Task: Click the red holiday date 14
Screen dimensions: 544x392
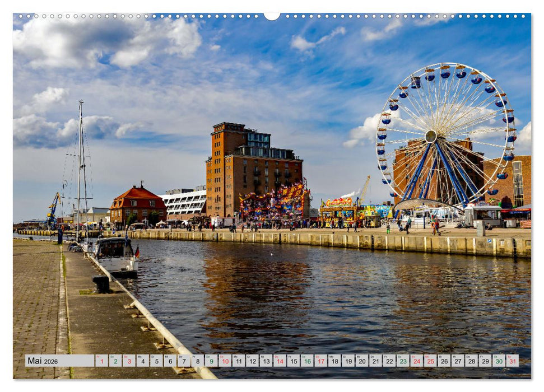Action: [x=280, y=363]
